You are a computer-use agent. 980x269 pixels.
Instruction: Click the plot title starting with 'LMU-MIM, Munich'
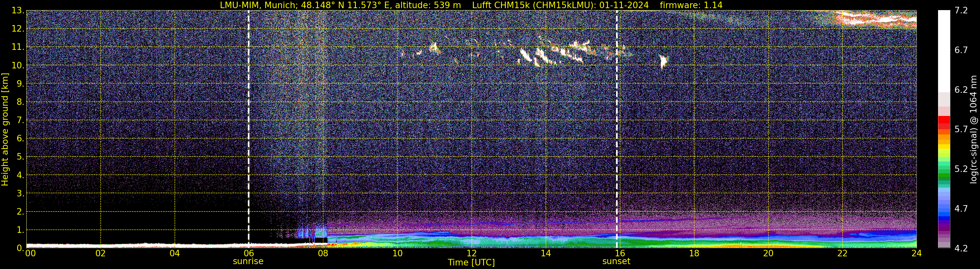click(x=471, y=5)
